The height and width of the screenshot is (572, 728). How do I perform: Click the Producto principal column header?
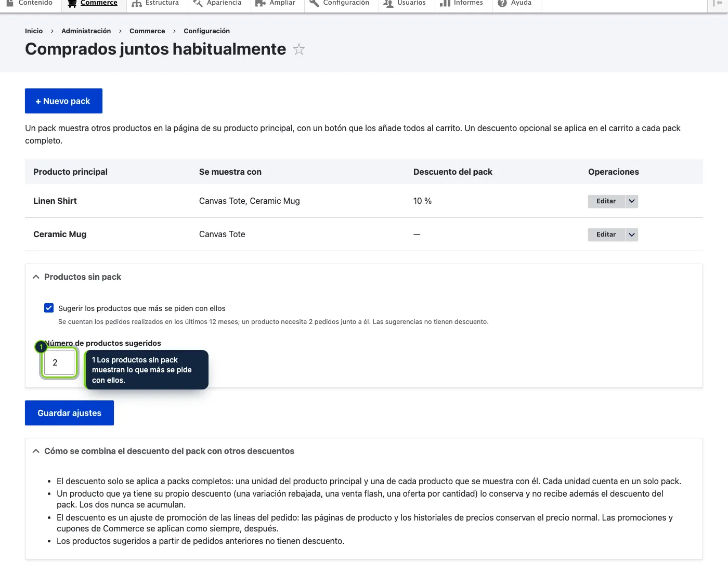pyautogui.click(x=70, y=172)
